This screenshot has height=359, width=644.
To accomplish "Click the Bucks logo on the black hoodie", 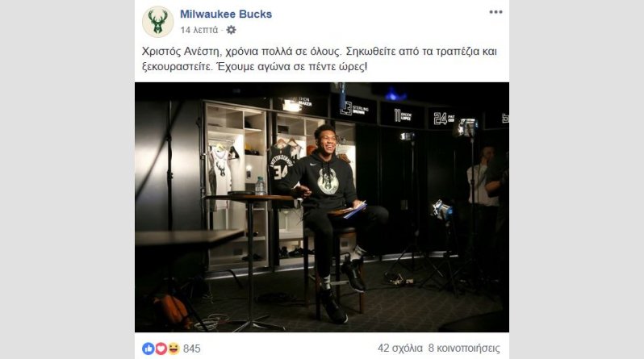I will pyautogui.click(x=328, y=182).
